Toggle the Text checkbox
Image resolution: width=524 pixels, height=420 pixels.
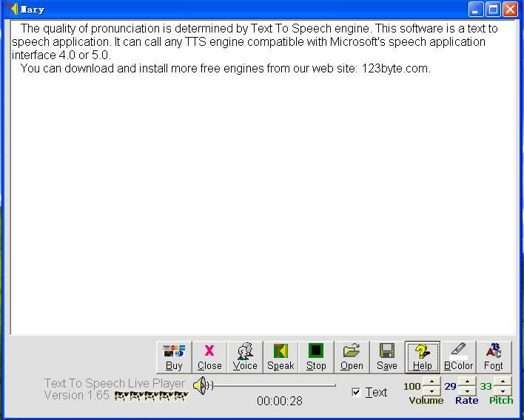356,392
